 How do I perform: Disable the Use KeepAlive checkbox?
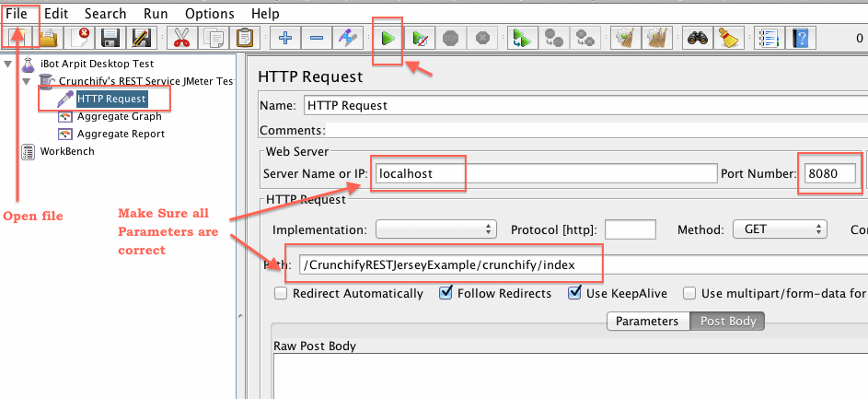coord(574,294)
